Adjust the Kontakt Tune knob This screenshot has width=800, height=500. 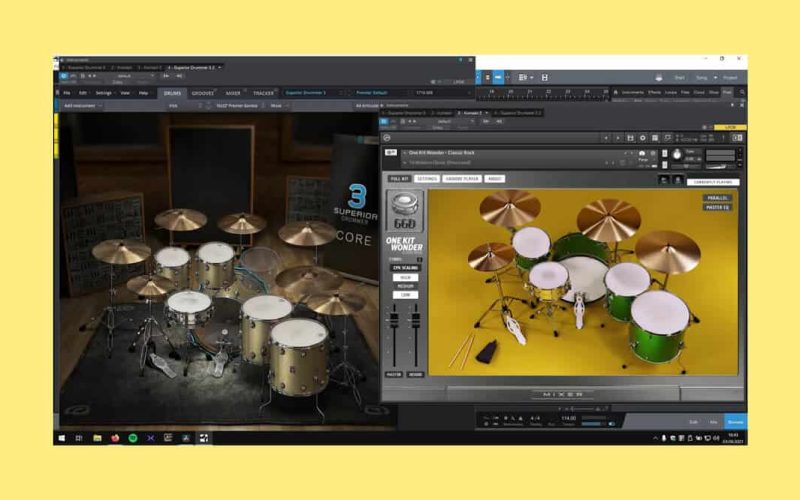tap(677, 155)
